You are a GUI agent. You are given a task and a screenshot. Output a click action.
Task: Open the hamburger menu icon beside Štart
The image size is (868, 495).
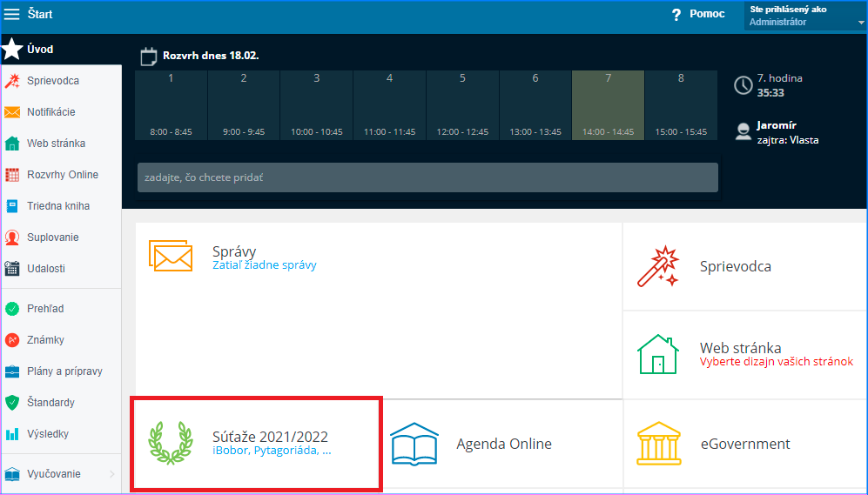(x=11, y=15)
